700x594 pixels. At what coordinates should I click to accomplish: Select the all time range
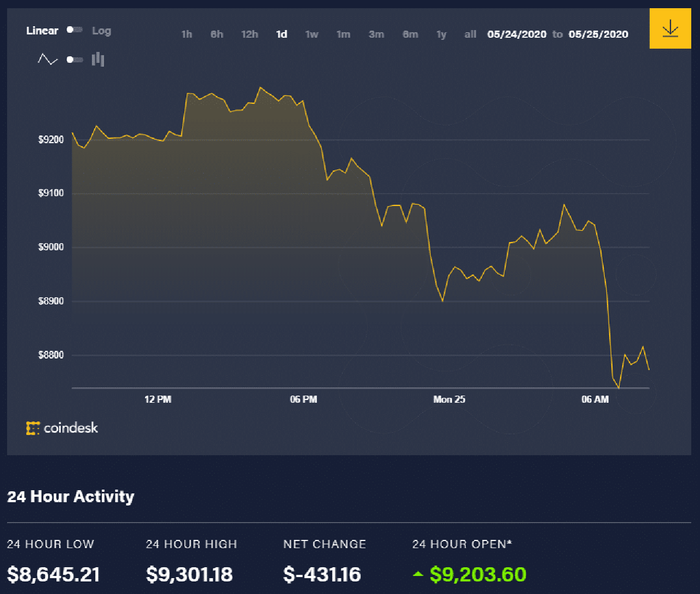pyautogui.click(x=470, y=34)
